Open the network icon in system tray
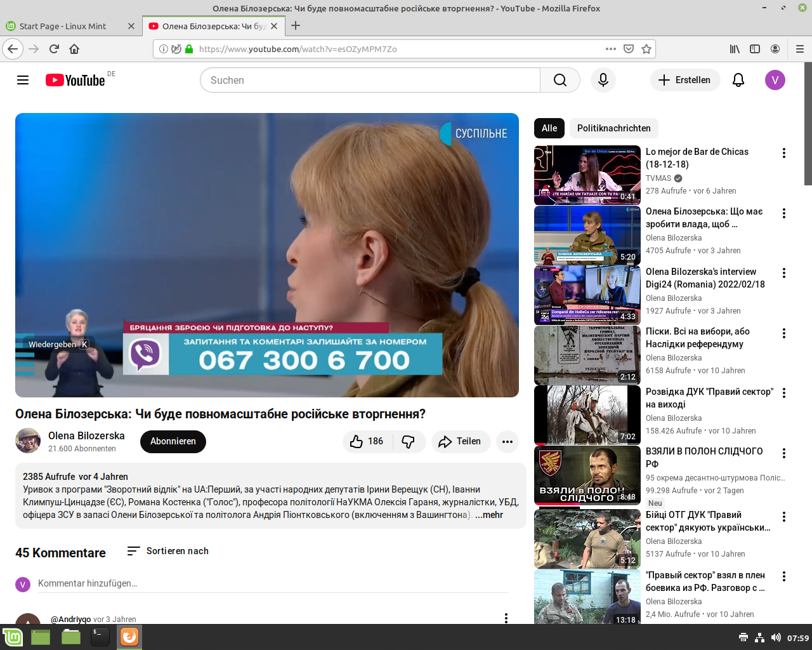This screenshot has width=812, height=650. click(x=760, y=637)
